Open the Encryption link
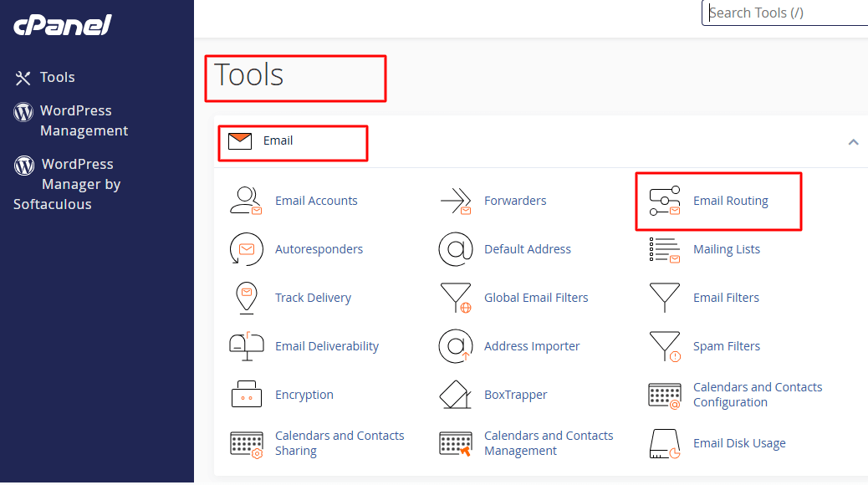868x485 pixels. point(304,396)
